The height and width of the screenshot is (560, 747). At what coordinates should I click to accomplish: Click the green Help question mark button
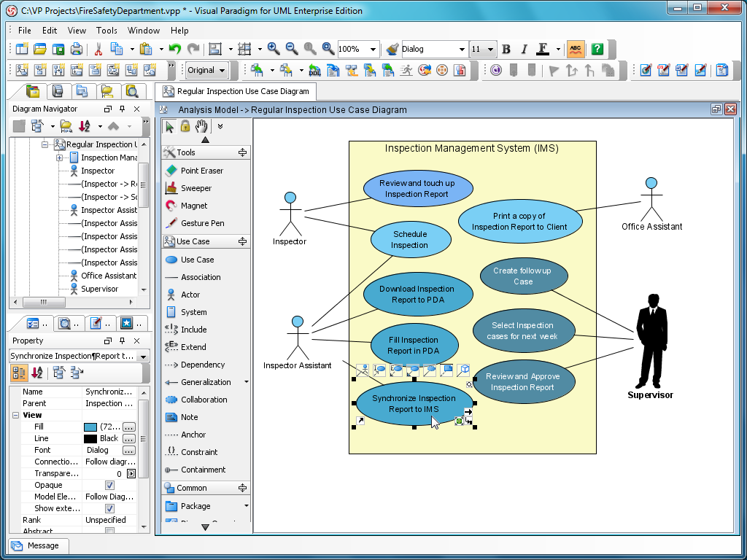pos(596,49)
